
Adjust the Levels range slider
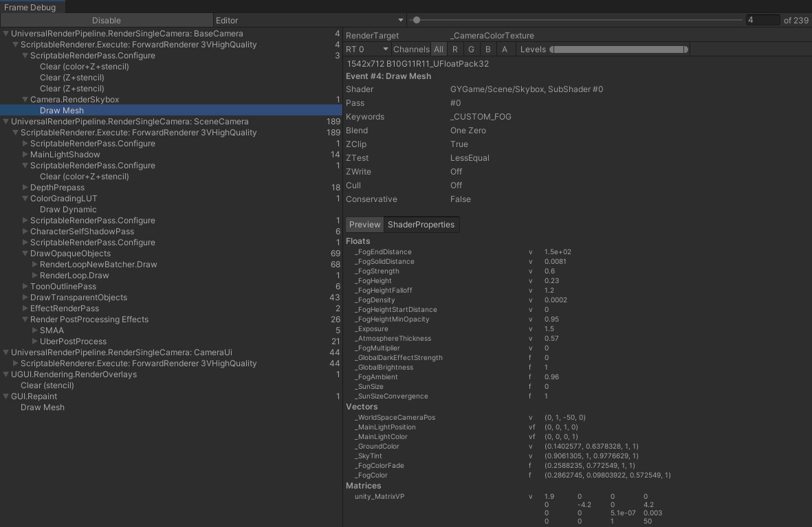619,49
